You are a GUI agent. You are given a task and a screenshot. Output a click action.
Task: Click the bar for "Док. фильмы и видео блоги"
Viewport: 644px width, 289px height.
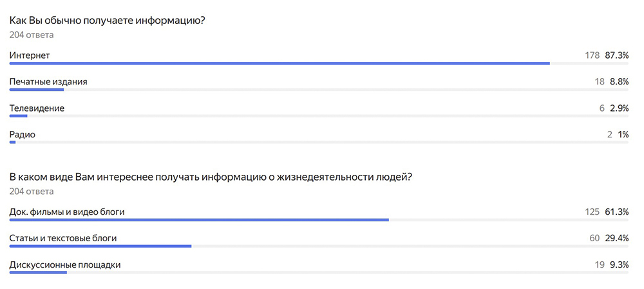[x=199, y=220]
